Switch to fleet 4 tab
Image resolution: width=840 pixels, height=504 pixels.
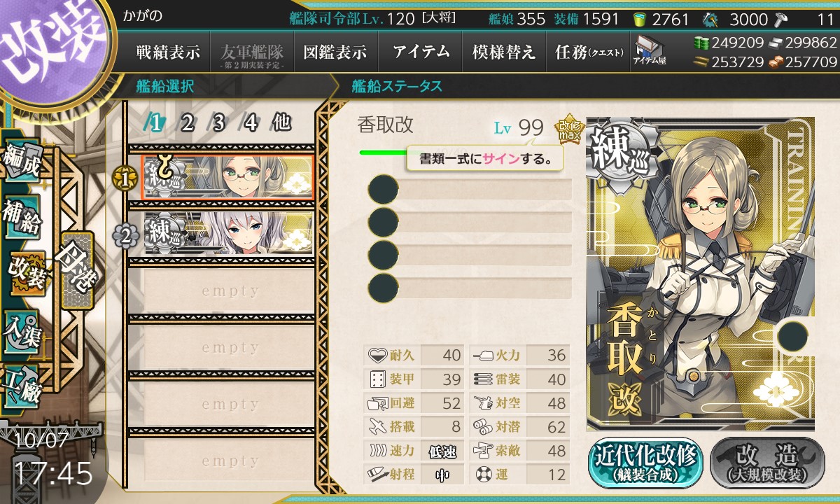(250, 122)
